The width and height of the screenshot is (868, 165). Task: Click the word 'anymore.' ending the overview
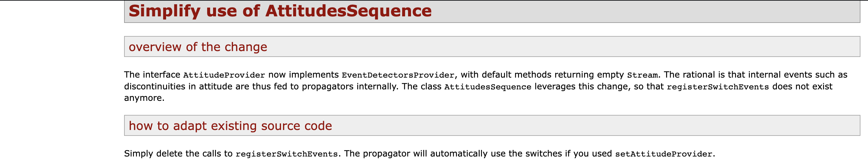[144, 98]
